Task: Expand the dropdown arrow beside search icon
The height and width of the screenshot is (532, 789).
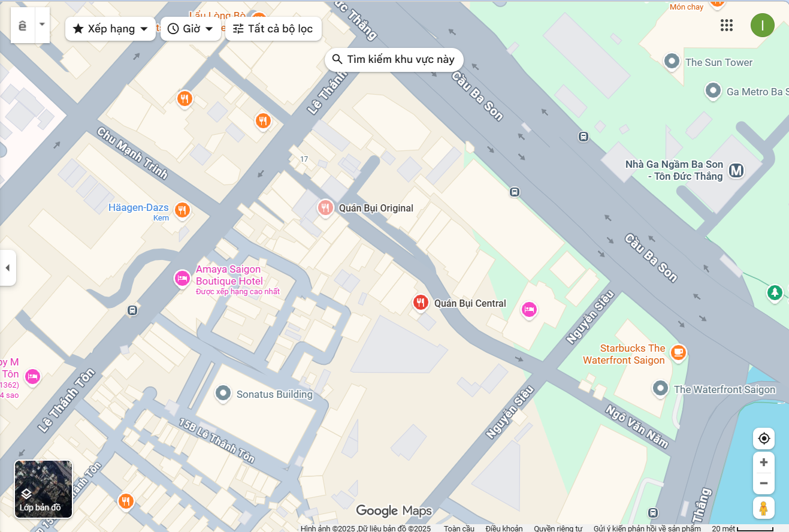Action: 42,25
